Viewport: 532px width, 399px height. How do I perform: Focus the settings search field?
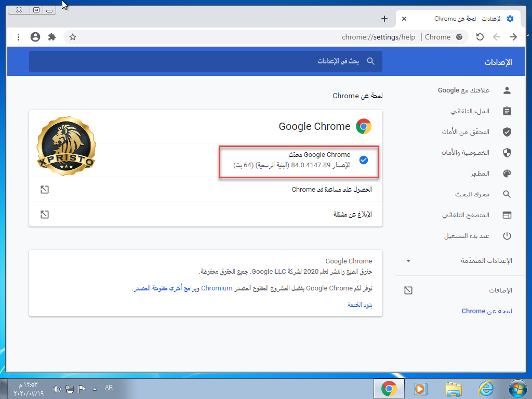tap(206, 61)
